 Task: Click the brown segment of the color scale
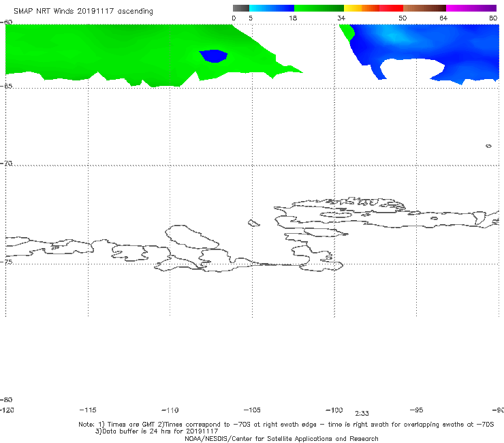[x=424, y=8]
